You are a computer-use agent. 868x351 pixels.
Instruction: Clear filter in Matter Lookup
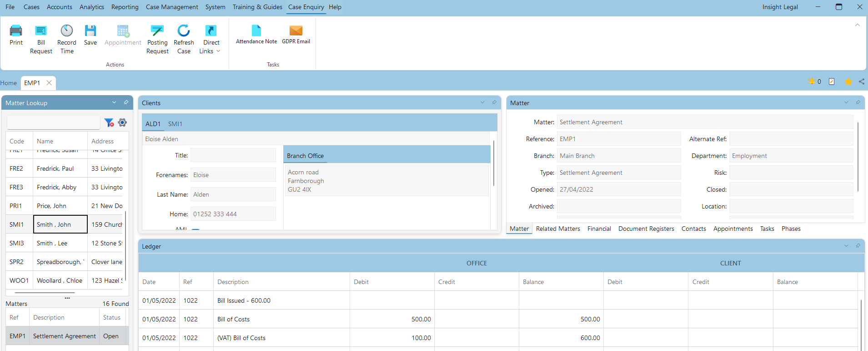109,122
